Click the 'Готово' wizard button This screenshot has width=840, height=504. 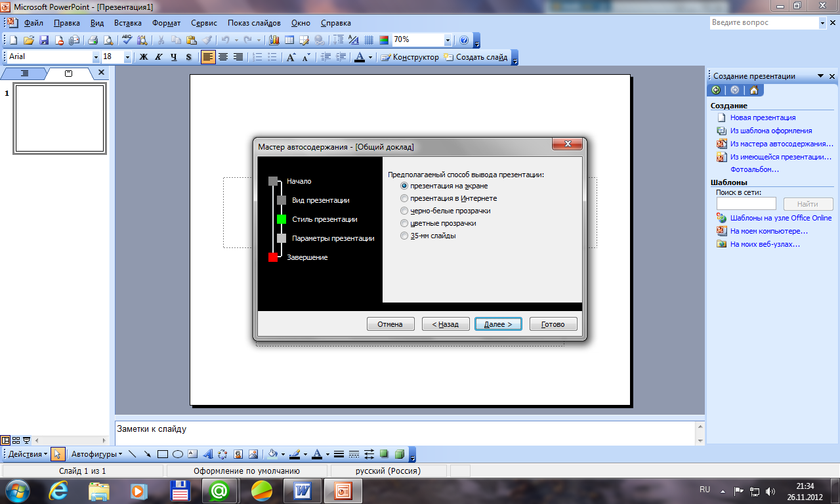coord(553,324)
